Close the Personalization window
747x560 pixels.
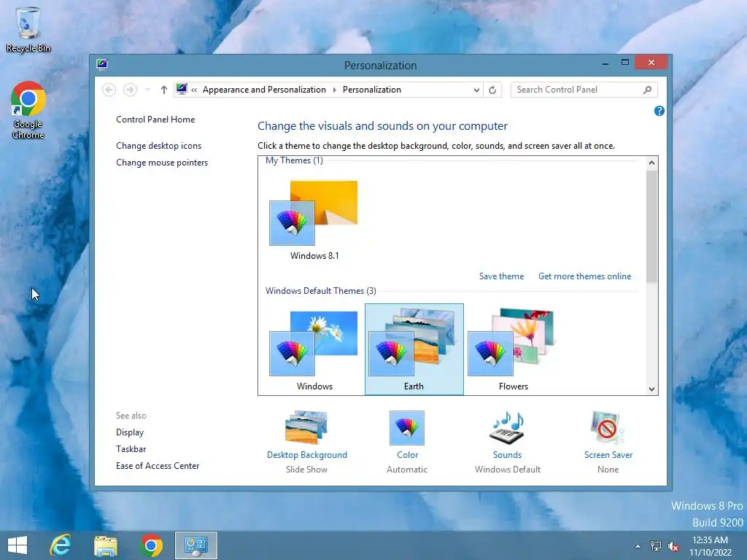pos(651,63)
